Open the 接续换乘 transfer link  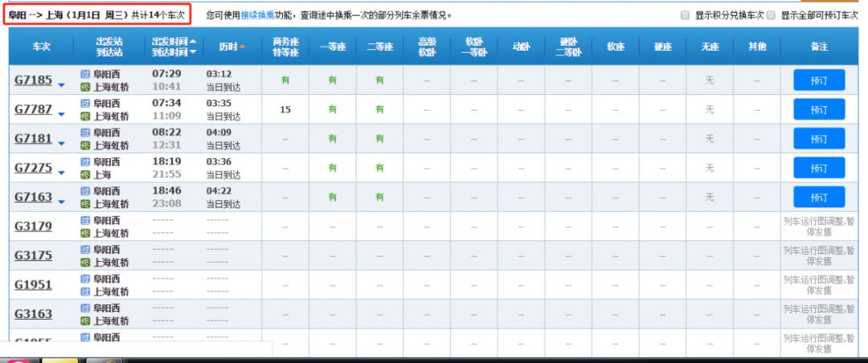[x=257, y=15]
